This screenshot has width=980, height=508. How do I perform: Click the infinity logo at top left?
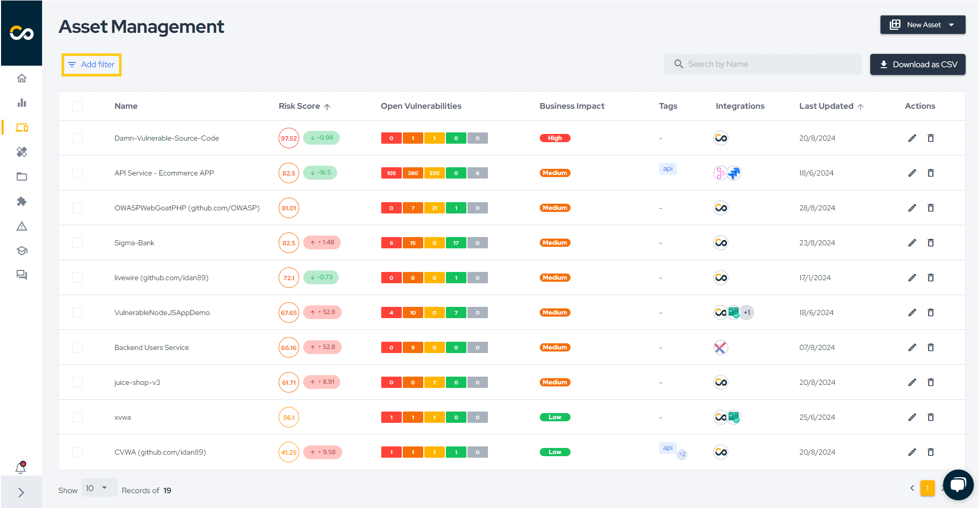(22, 33)
